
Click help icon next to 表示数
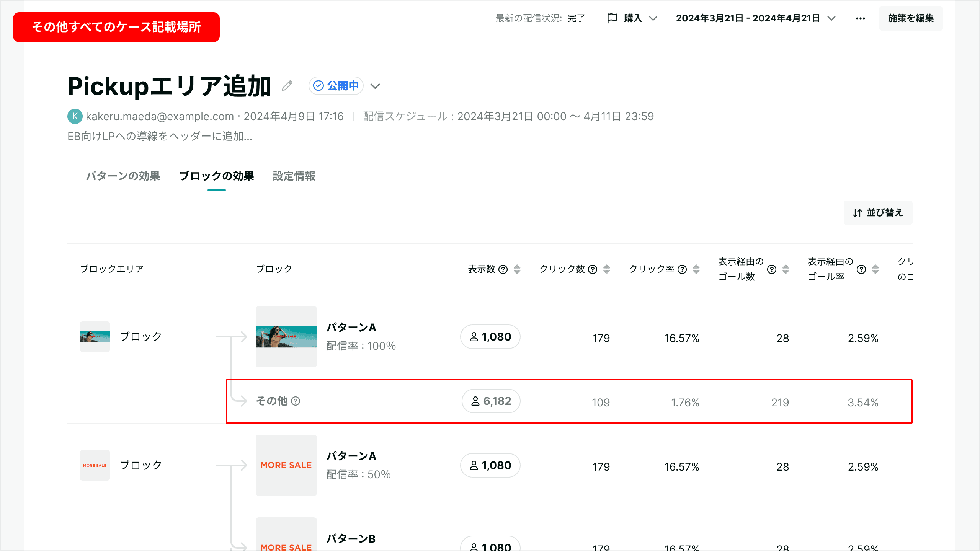(x=503, y=269)
